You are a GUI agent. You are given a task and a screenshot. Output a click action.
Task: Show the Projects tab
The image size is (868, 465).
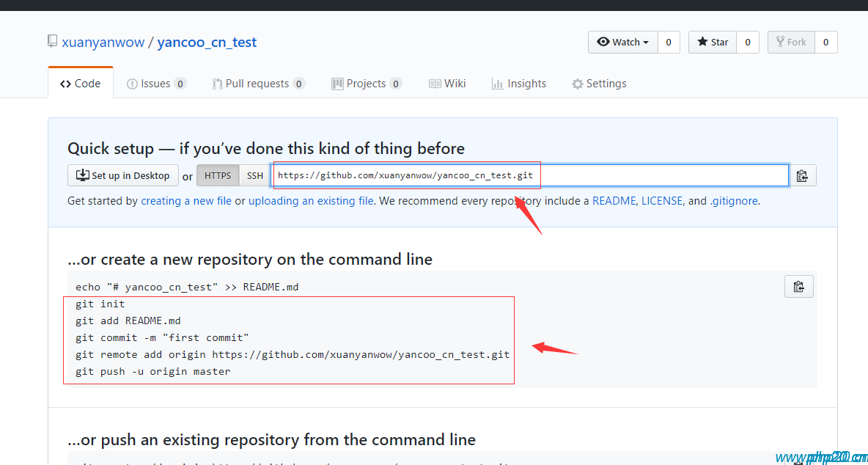point(367,84)
